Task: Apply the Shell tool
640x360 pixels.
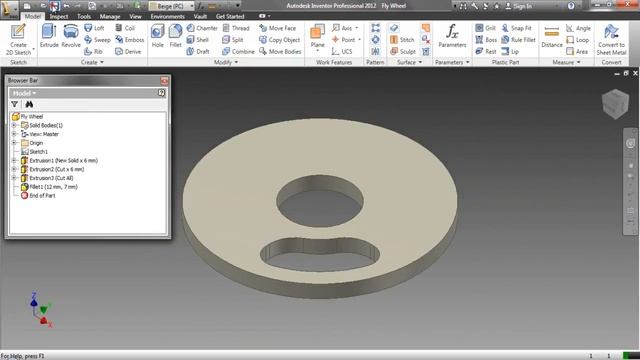Action: coord(198,40)
